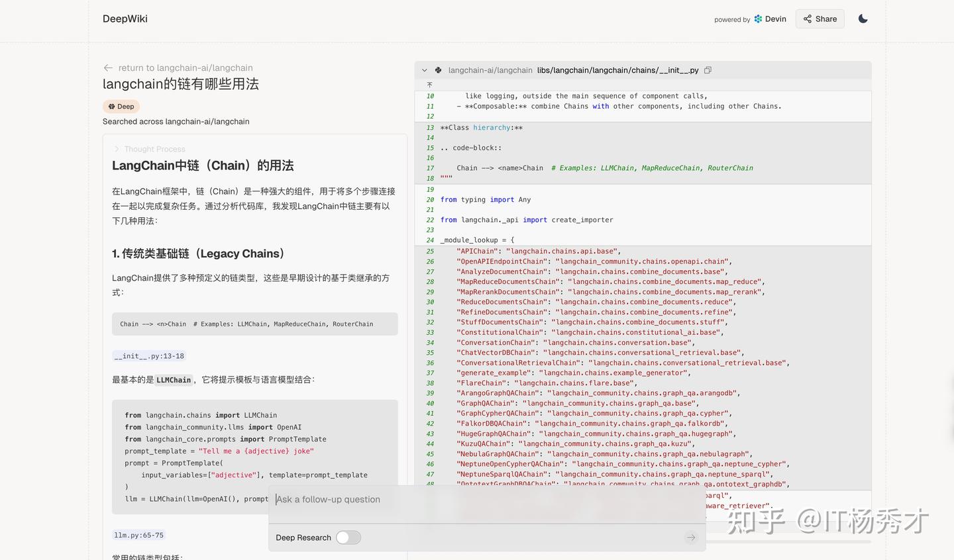This screenshot has width=954, height=560.
Task: Collapse the code panel with its chevron
Action: pyautogui.click(x=424, y=70)
